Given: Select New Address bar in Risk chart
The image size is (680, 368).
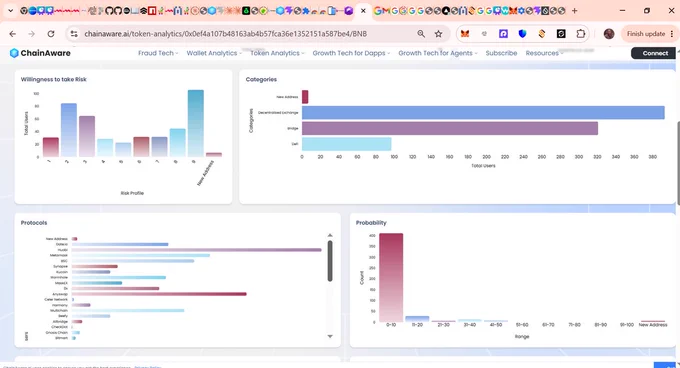Looking at the screenshot, I should click(x=214, y=154).
